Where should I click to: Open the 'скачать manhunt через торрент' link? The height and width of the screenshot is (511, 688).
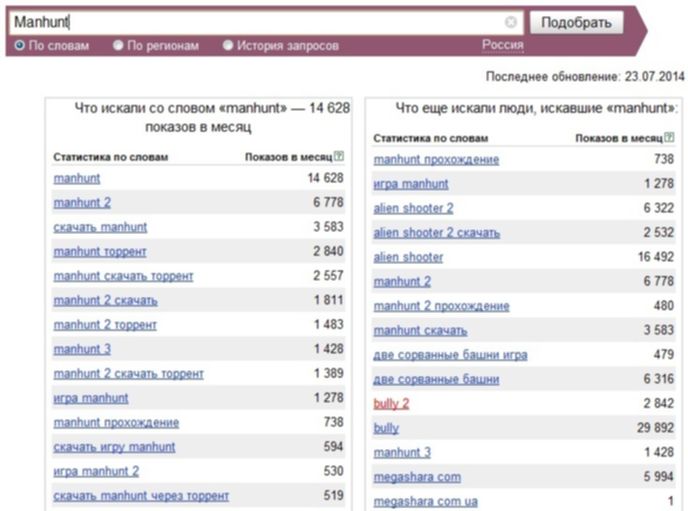click(x=141, y=496)
